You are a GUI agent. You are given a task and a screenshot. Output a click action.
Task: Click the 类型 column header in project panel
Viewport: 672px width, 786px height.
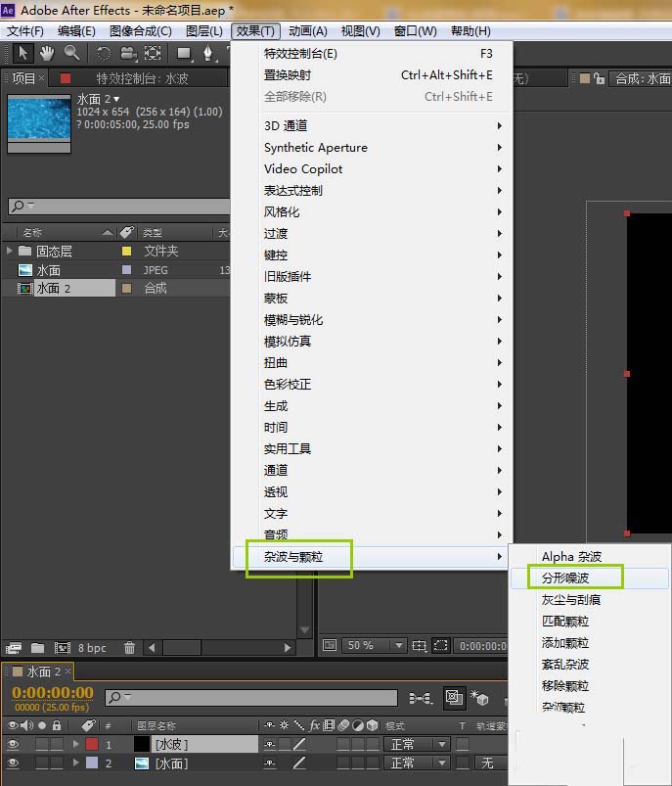pos(153,233)
